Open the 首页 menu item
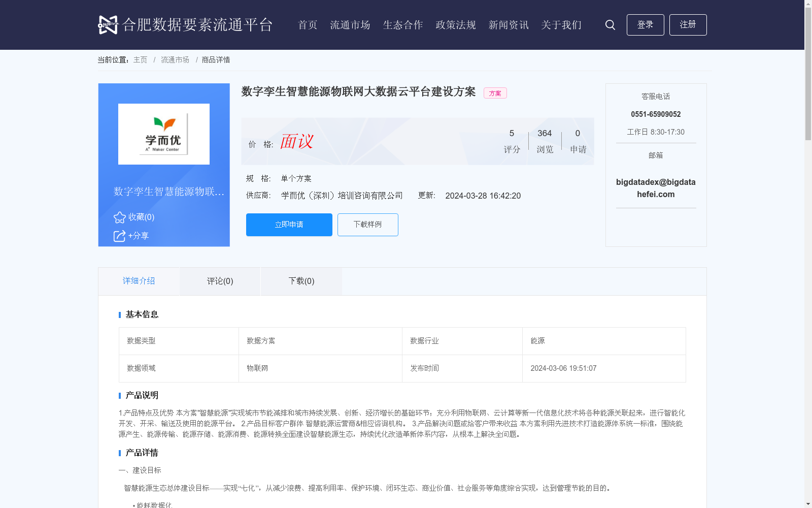The width and height of the screenshot is (812, 508). pyautogui.click(x=308, y=25)
